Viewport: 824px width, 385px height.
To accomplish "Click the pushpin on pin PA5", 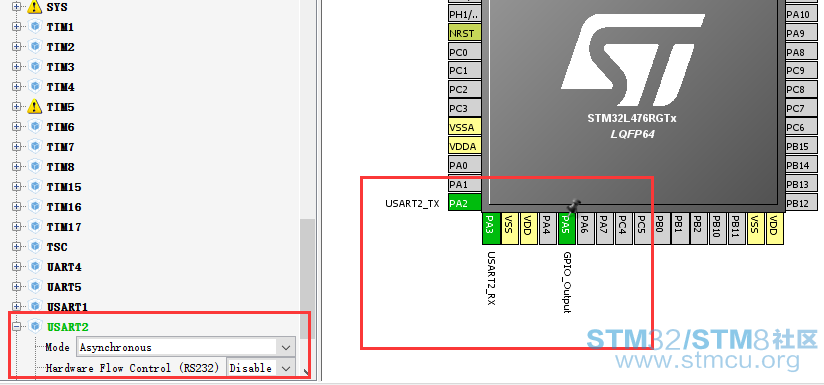I will [575, 206].
